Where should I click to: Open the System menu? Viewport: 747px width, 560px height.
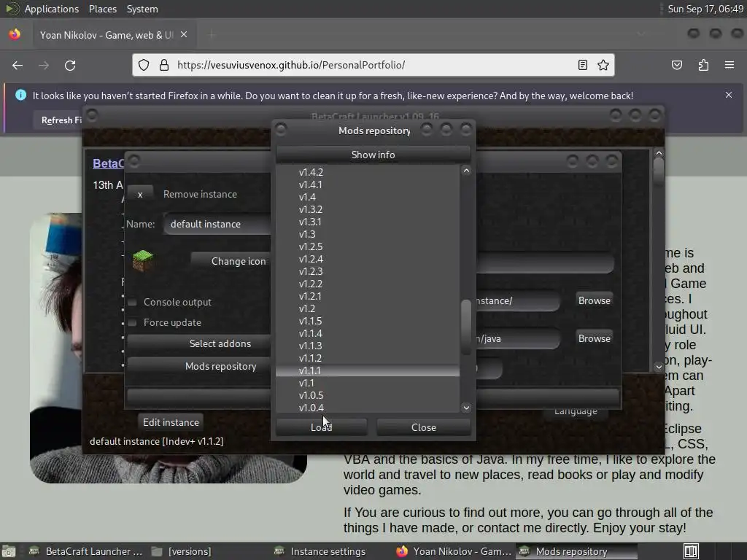(142, 9)
